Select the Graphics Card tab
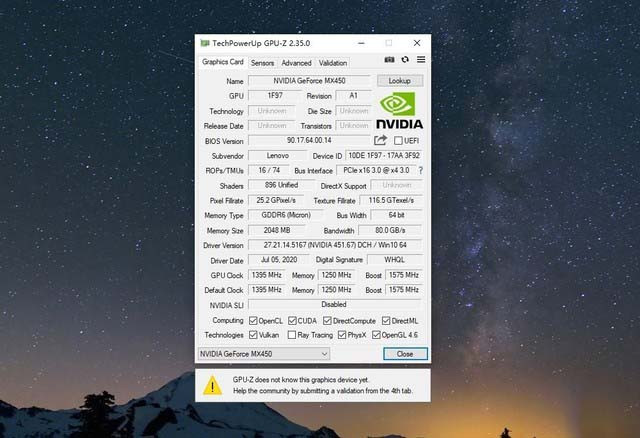 pos(222,62)
